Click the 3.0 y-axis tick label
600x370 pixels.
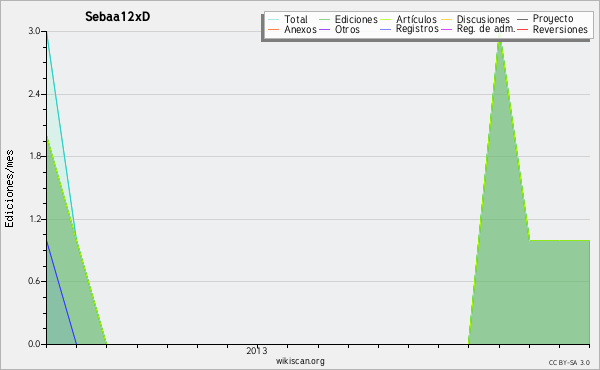(x=34, y=31)
